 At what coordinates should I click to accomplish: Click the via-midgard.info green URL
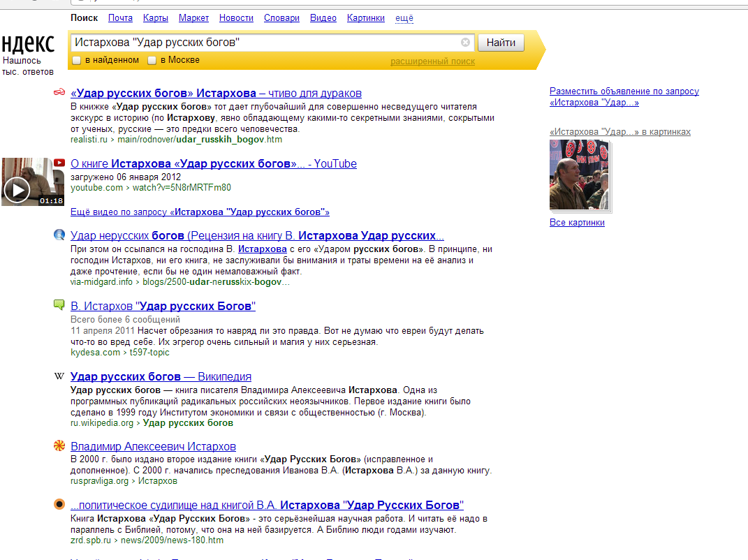coord(180,282)
